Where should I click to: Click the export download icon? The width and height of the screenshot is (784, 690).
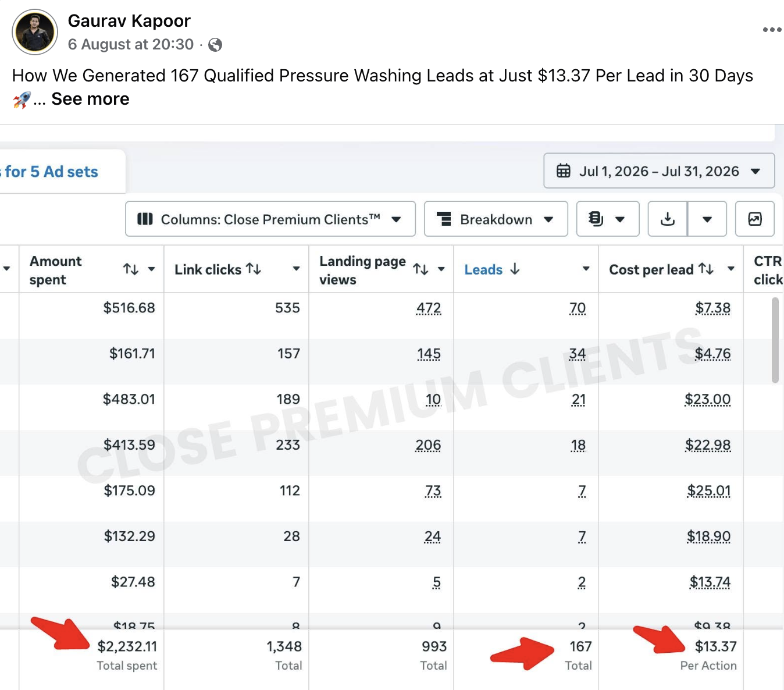[x=668, y=219]
